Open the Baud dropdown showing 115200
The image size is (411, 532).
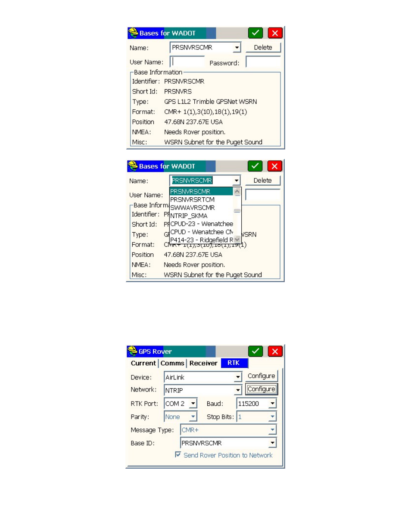click(272, 404)
